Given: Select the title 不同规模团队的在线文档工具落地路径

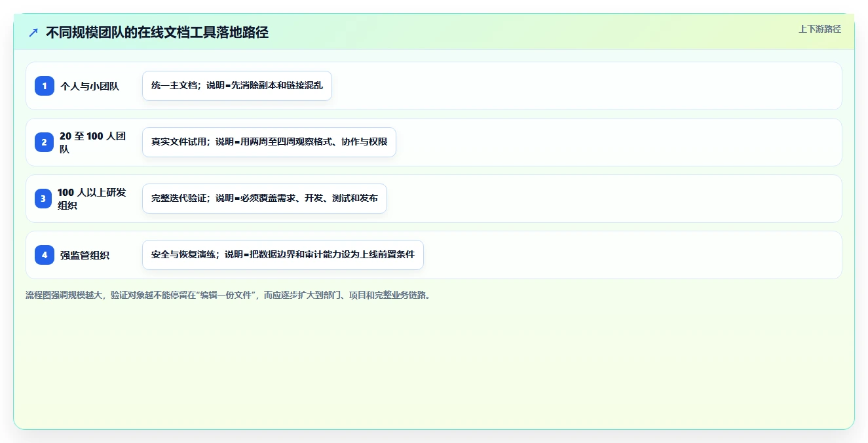Looking at the screenshot, I should [157, 32].
